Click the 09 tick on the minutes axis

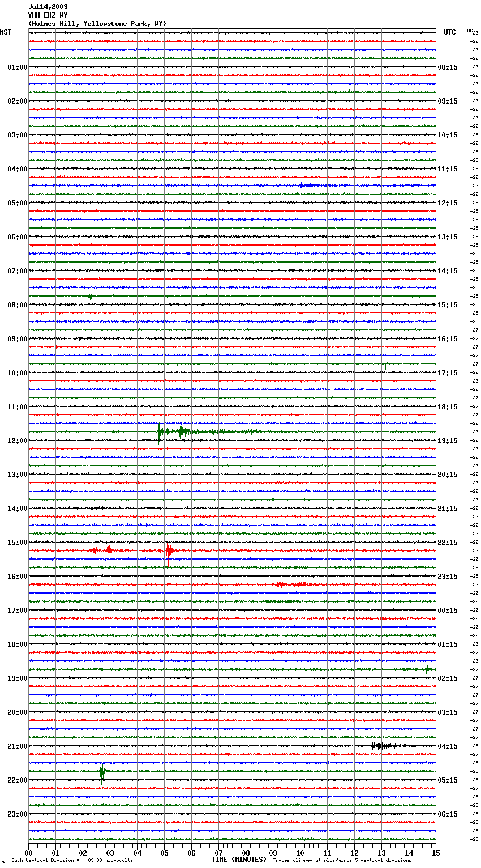[x=273, y=853]
